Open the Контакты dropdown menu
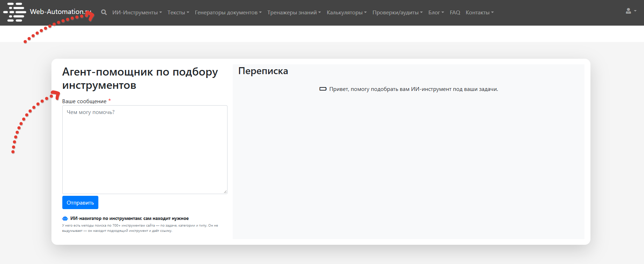The image size is (644, 264). click(479, 13)
